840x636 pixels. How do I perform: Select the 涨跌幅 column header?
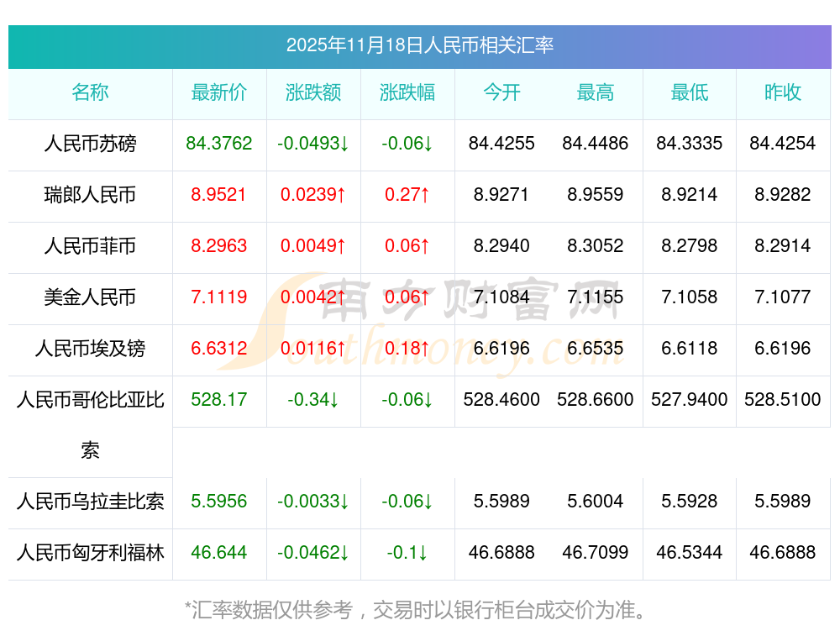[407, 93]
